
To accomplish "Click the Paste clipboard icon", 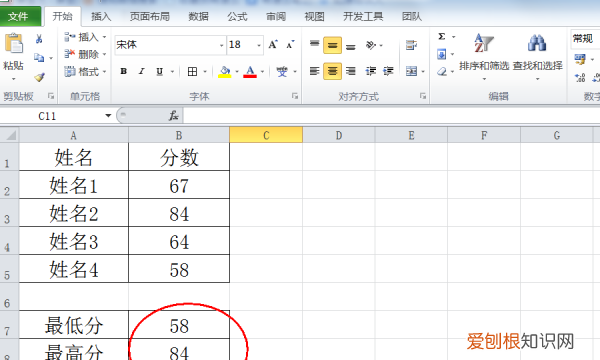I will (14, 43).
